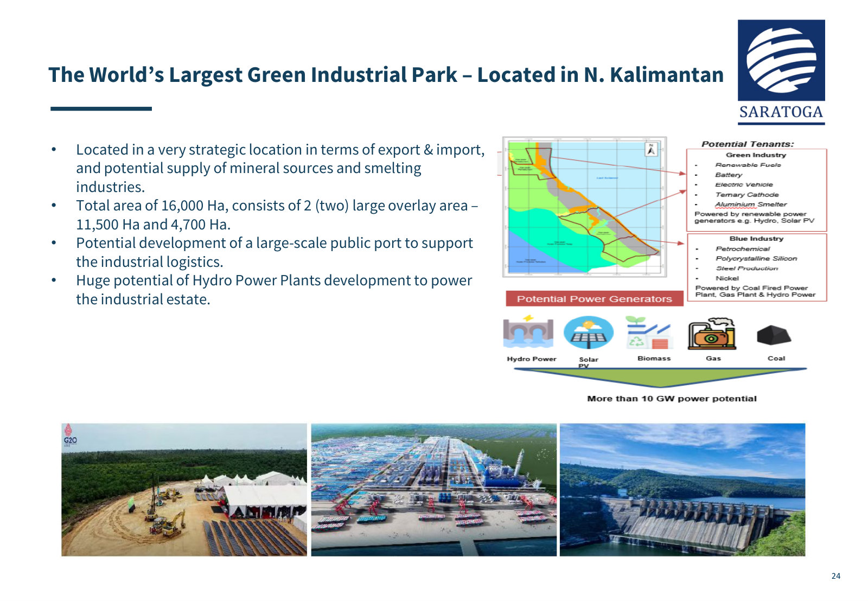The image size is (868, 601).
Task: Click the Gas generator icon
Action: coord(712,334)
